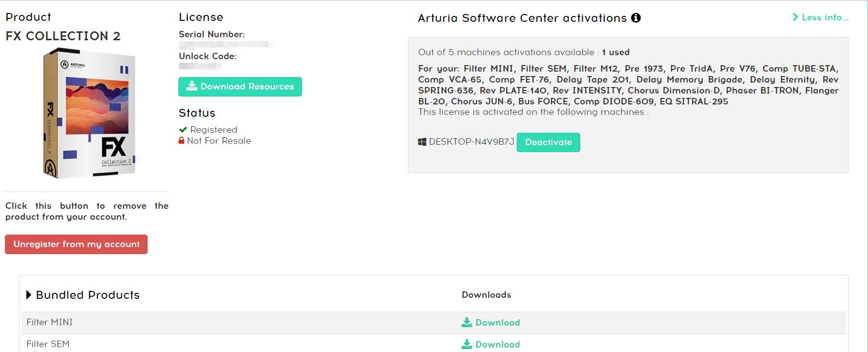Select the Filter SEM product name
868x352 pixels.
pyautogui.click(x=48, y=345)
